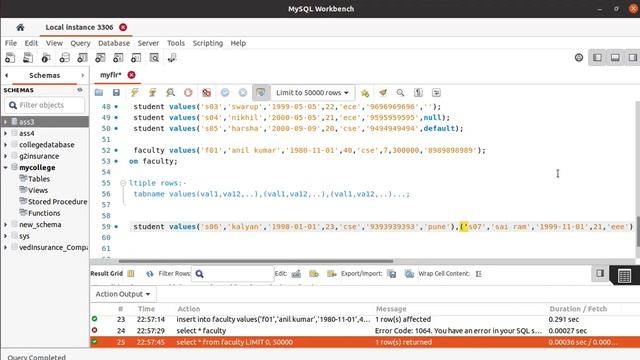Image resolution: width=640 pixels, height=360 pixels.
Task: Click the Rollback transaction icon
Action: point(243,93)
